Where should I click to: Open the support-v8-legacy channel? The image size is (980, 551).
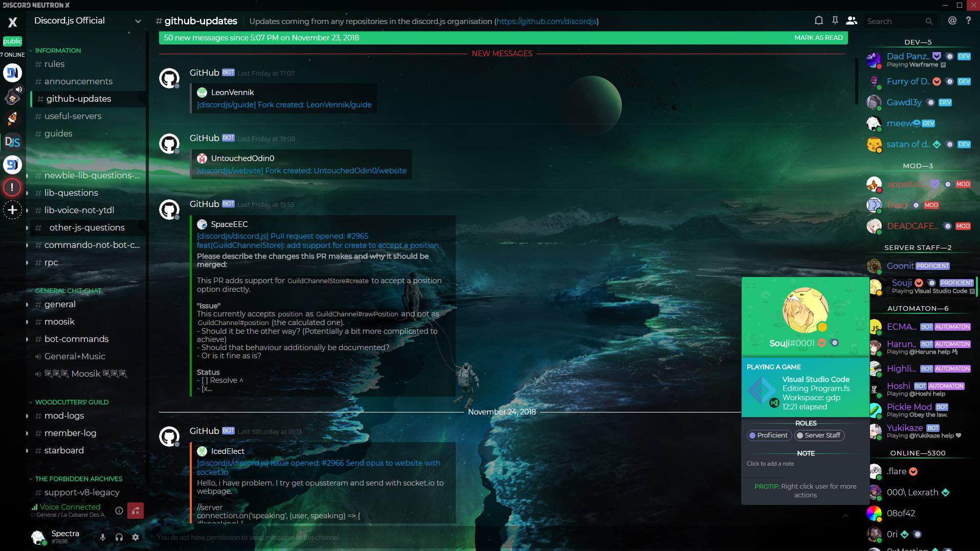click(87, 492)
